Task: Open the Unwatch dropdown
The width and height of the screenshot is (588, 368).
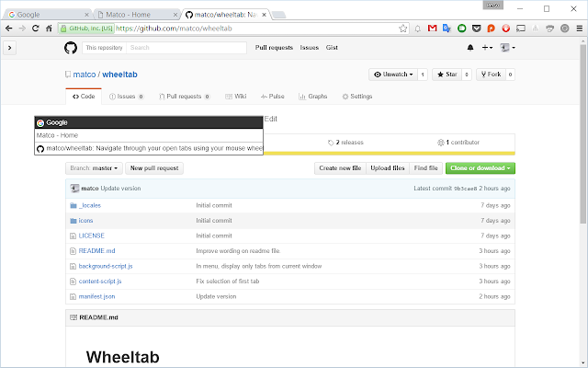Action: click(393, 75)
